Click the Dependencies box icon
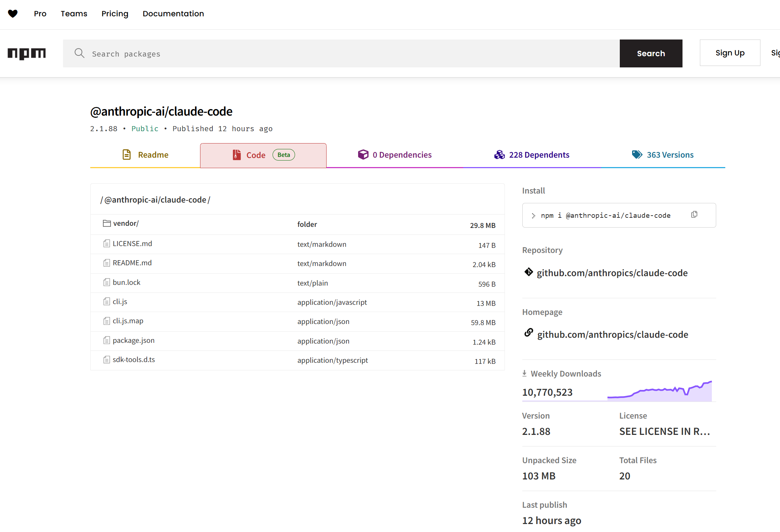Screen dimensions: 780x532 (363, 155)
